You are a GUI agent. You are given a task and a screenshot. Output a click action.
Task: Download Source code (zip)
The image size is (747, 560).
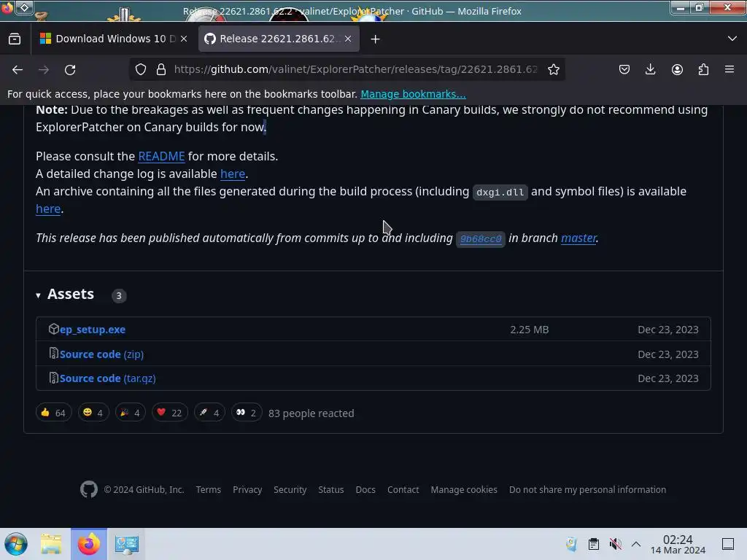101,354
